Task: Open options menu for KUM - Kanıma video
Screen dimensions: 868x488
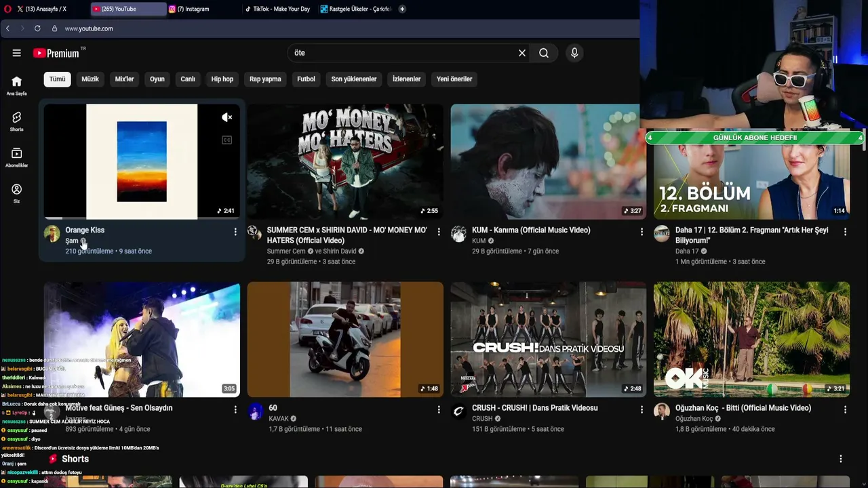Action: 642,232
